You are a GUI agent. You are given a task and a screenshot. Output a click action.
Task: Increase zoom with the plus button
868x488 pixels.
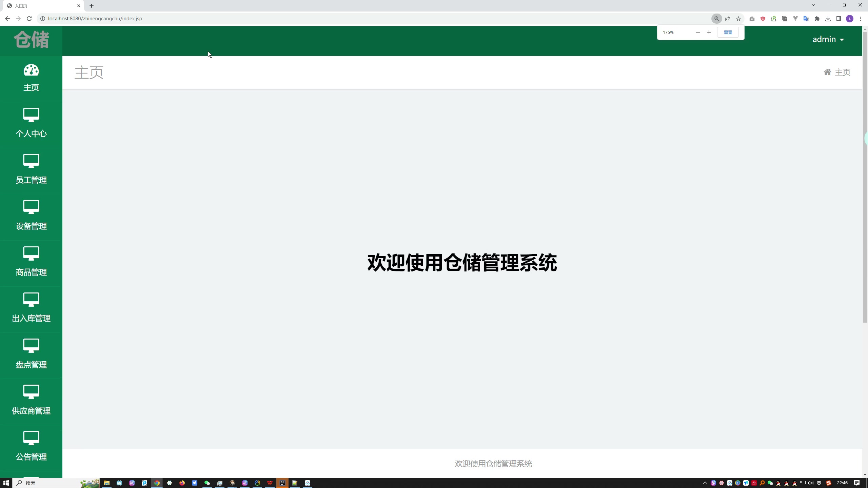[x=709, y=32]
